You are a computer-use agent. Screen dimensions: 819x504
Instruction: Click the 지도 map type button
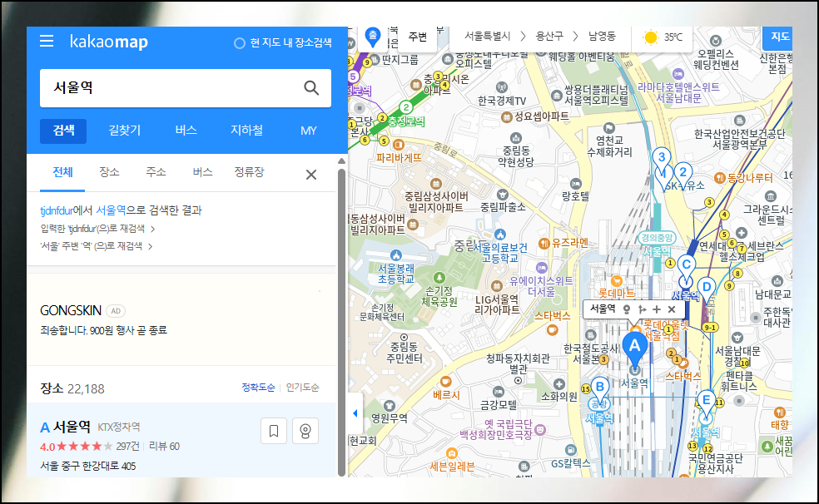click(x=777, y=37)
